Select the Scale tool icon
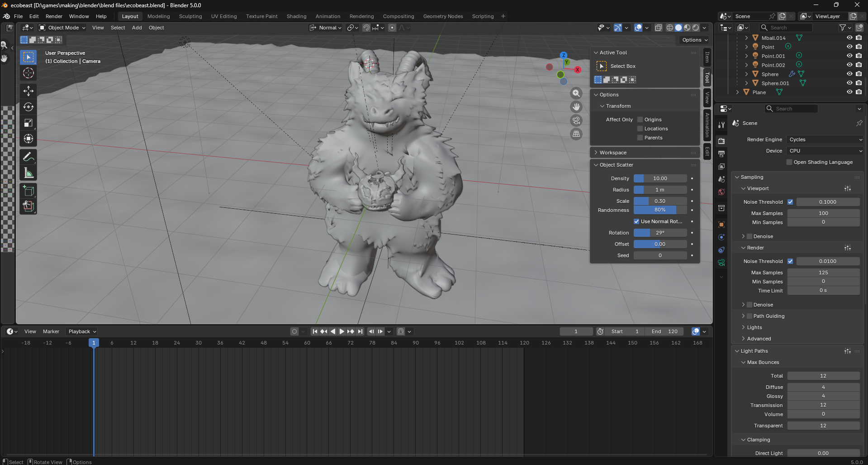This screenshot has width=868, height=465. [x=28, y=123]
